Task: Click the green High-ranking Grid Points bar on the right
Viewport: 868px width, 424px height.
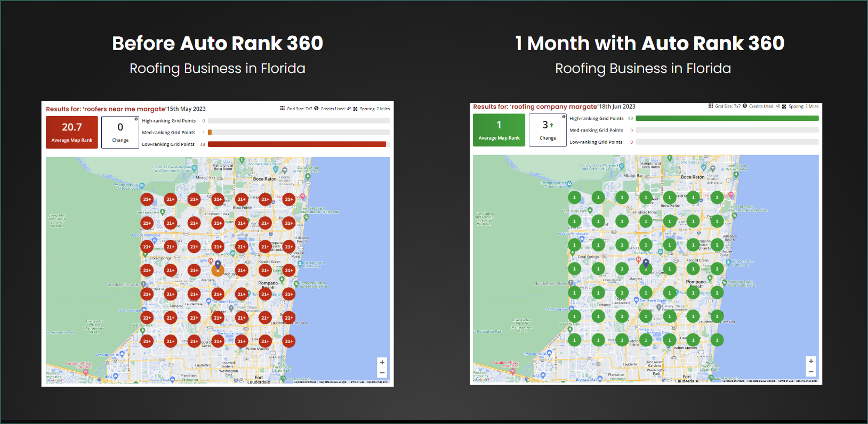Action: tap(727, 118)
